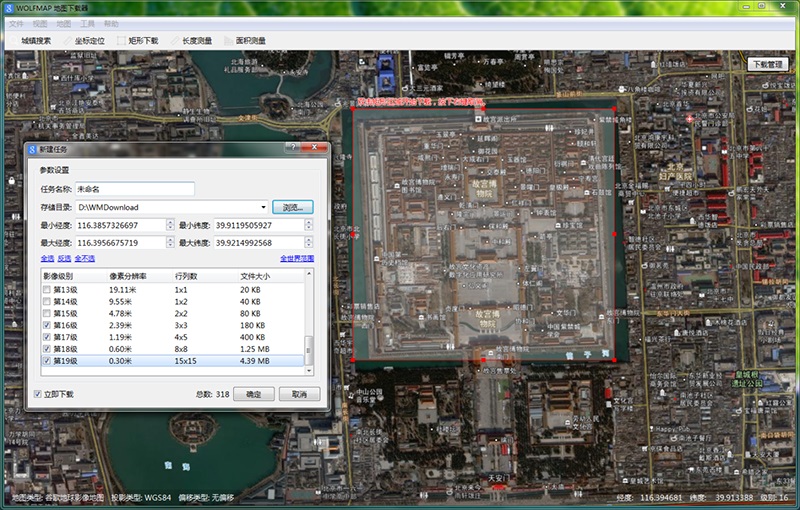Screen dimensions: 800x510
Task: Choose the 长度测量 length measure tool
Action: (x=191, y=41)
